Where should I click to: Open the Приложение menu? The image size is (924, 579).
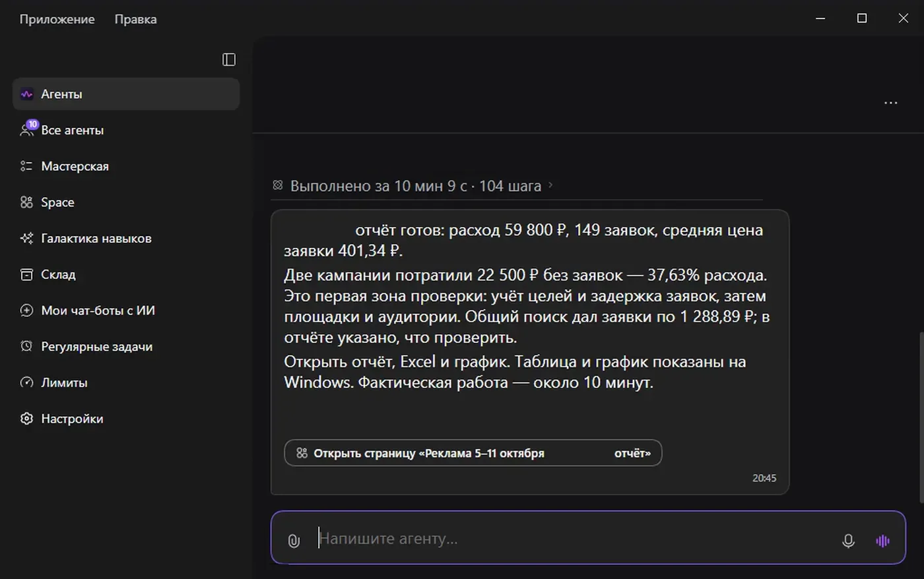click(57, 19)
